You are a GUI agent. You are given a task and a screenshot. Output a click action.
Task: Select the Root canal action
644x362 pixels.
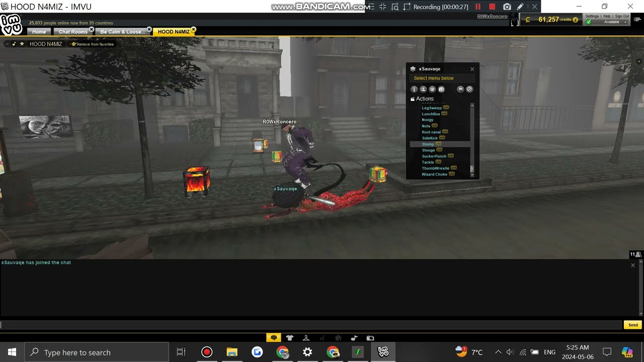(431, 132)
